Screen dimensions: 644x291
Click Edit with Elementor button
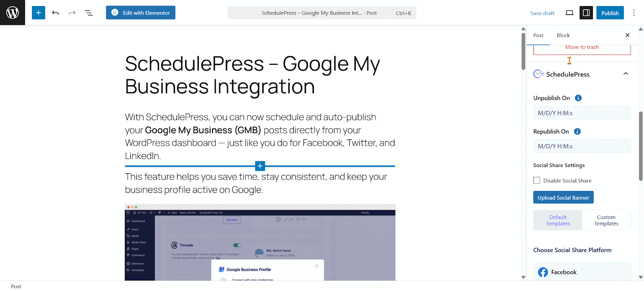click(140, 13)
